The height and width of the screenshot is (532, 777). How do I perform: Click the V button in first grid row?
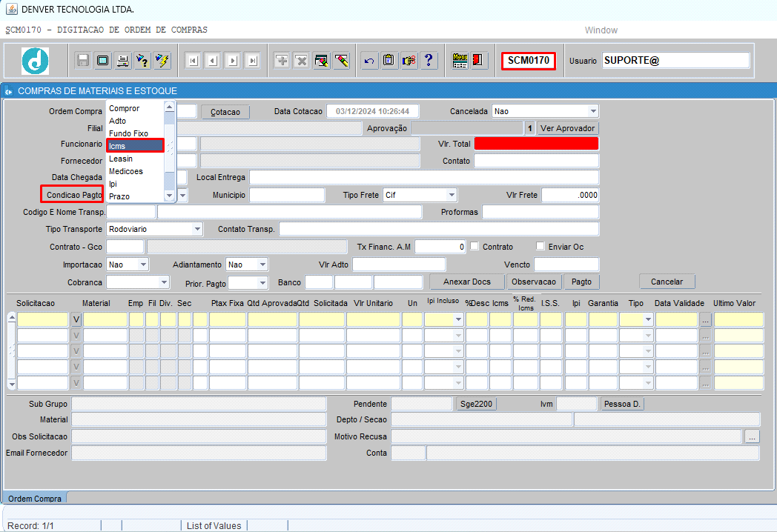coord(76,319)
